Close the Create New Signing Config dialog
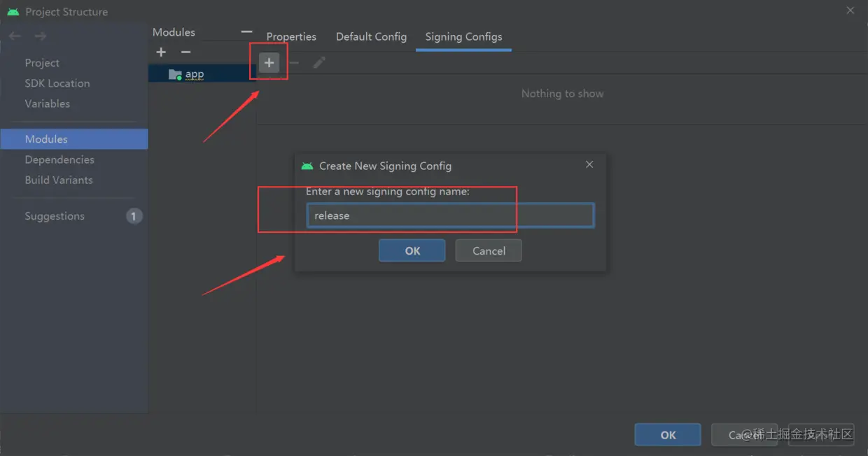The height and width of the screenshot is (456, 868). [589, 164]
